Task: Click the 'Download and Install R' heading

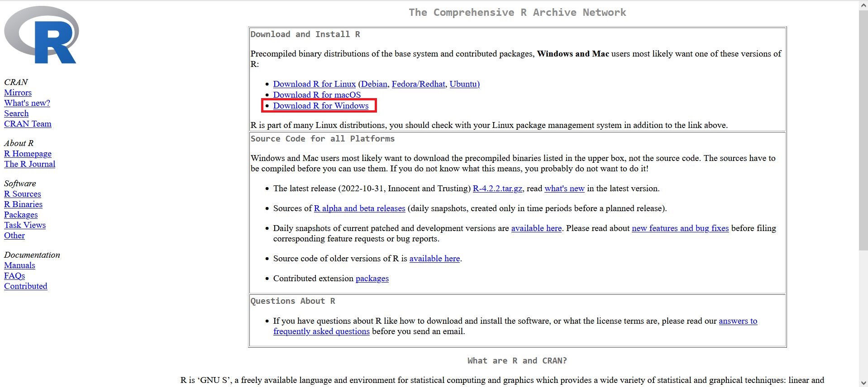Action: click(305, 34)
